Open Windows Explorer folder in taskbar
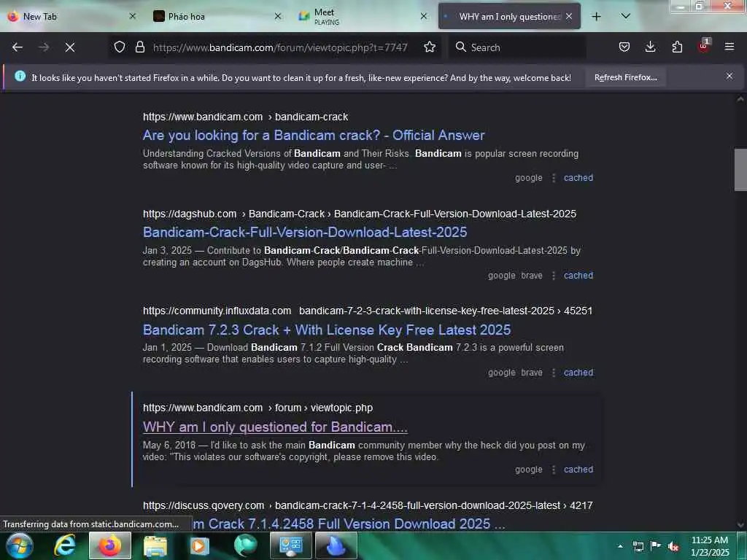The height and width of the screenshot is (560, 747). (x=155, y=545)
